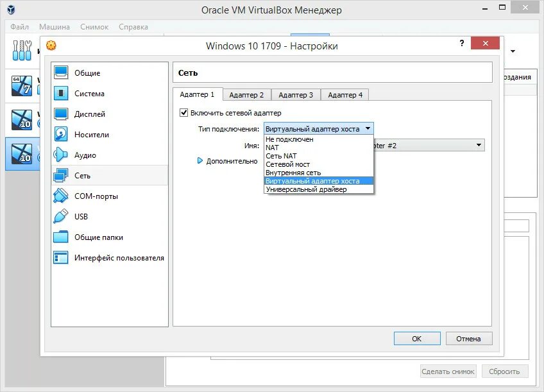The height and width of the screenshot is (392, 544).
Task: Click the help question mark in dialog
Action: (x=462, y=43)
